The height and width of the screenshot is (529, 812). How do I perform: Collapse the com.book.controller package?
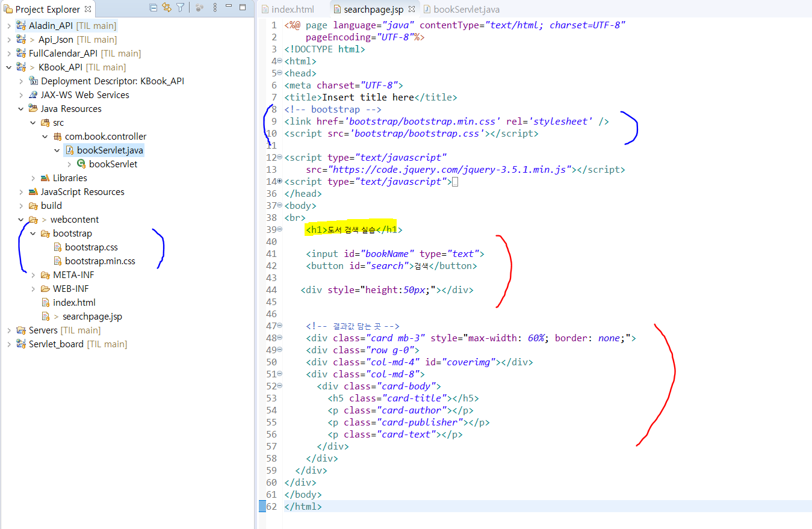pos(45,137)
